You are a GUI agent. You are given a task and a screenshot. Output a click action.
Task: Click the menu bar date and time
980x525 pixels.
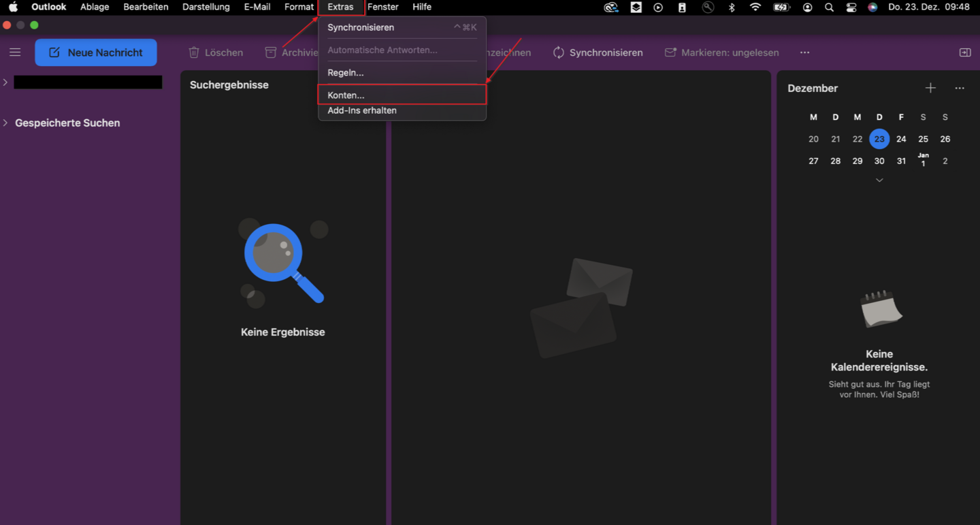(929, 7)
